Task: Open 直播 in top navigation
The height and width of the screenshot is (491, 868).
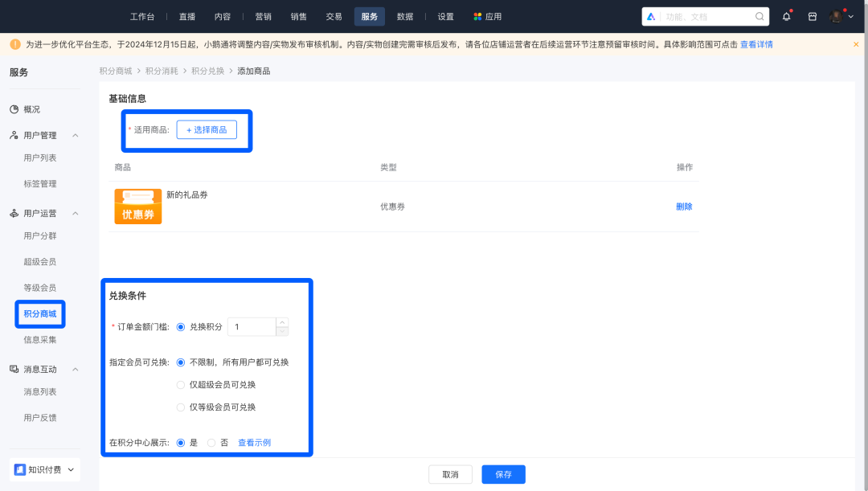Action: point(187,17)
